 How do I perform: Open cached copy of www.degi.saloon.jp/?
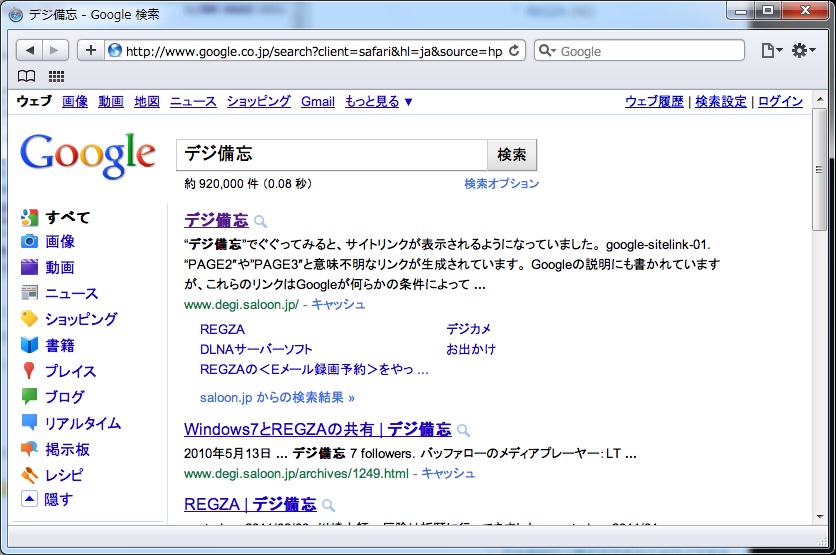pos(338,304)
